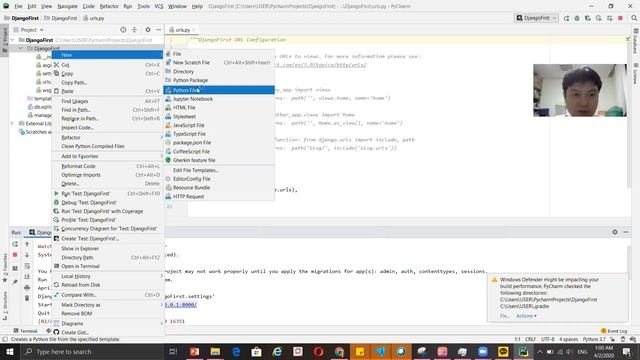
Task: Choose New Scratch File entry
Action: (219, 62)
